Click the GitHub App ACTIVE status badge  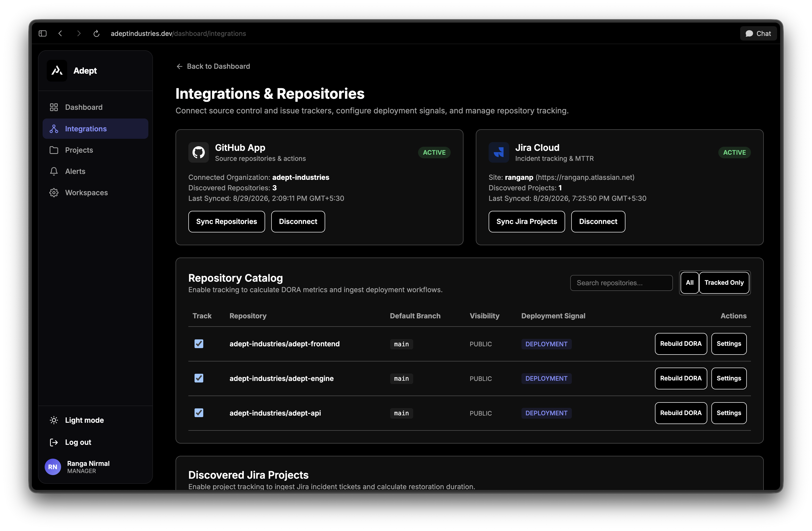click(x=434, y=152)
